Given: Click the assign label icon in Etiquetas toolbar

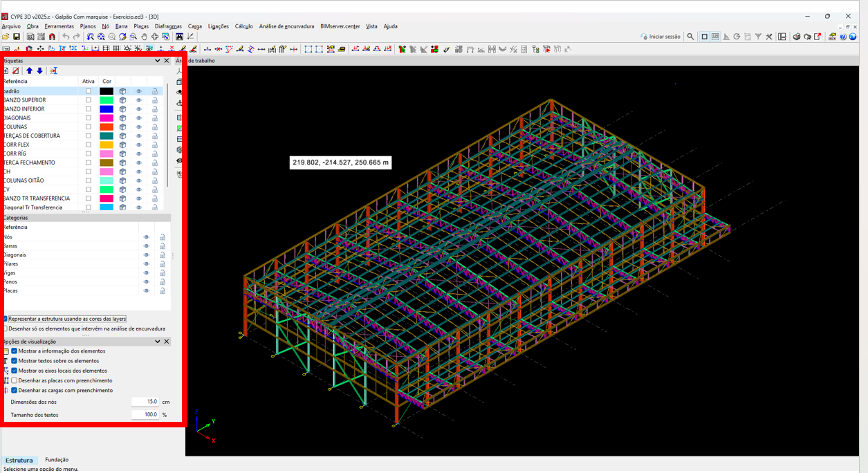Looking at the screenshot, I should coord(54,71).
